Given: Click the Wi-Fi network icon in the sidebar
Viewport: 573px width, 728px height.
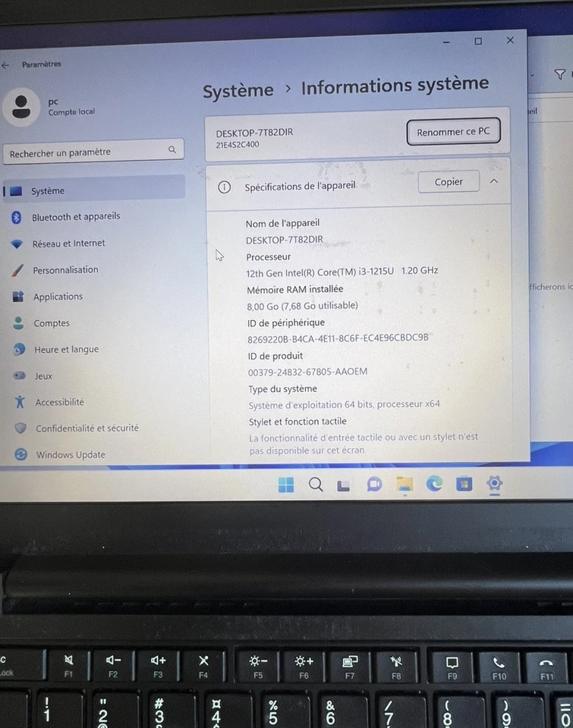Looking at the screenshot, I should pyautogui.click(x=17, y=243).
